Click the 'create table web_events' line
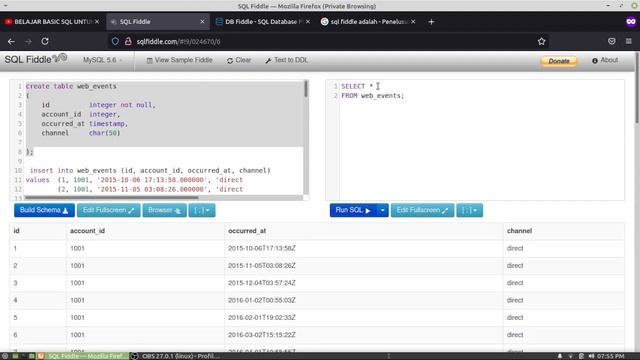This screenshot has width=640, height=360. coord(71,86)
